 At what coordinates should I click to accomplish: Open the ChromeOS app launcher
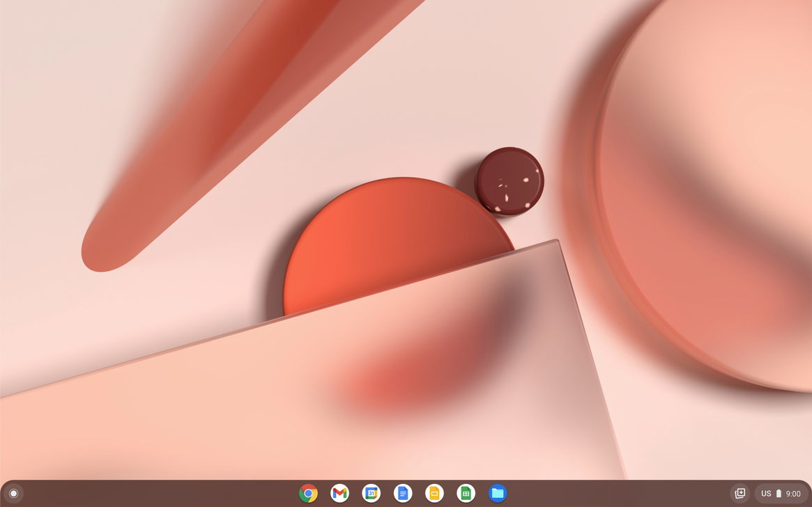[13, 493]
